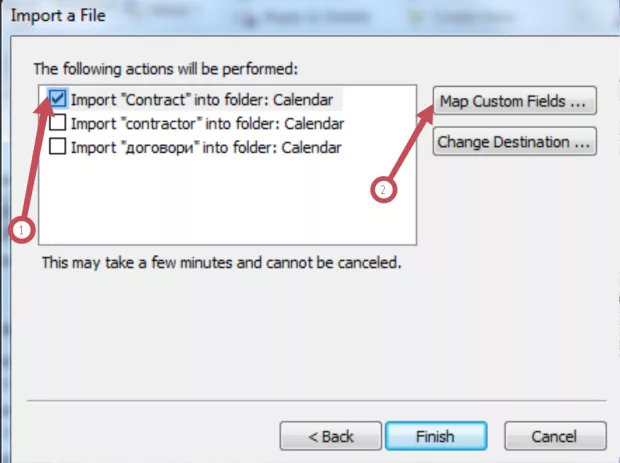
Task: Enable the Import "договори" checkbox
Action: coord(58,147)
